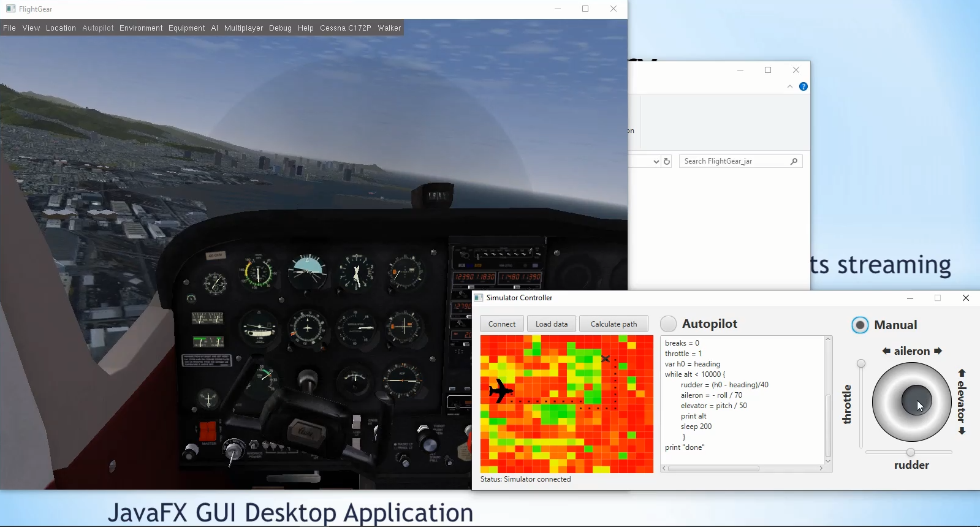Click the airspeed indicator gauge in cockpit
The width and height of the screenshot is (980, 527).
coord(258,272)
